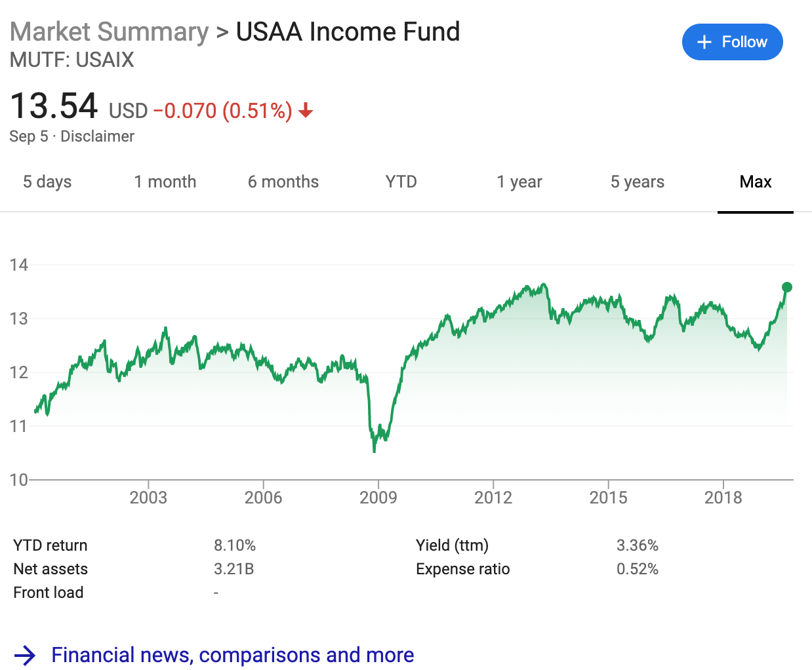Click the USAA Income Fund title
The image size is (812, 670).
pos(348,31)
